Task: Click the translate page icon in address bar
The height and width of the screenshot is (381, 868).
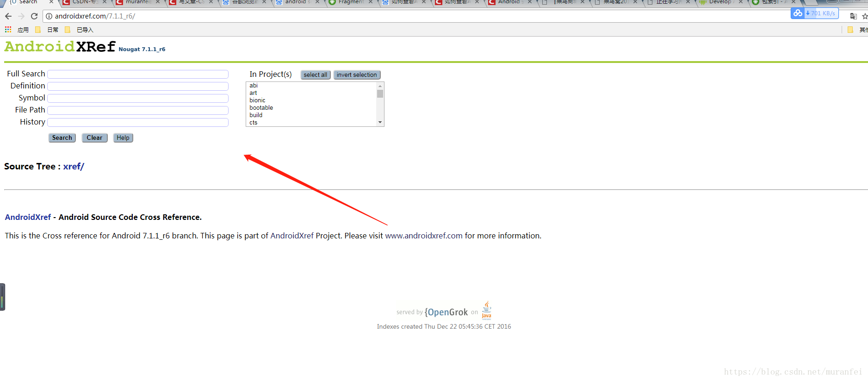Action: pos(854,16)
